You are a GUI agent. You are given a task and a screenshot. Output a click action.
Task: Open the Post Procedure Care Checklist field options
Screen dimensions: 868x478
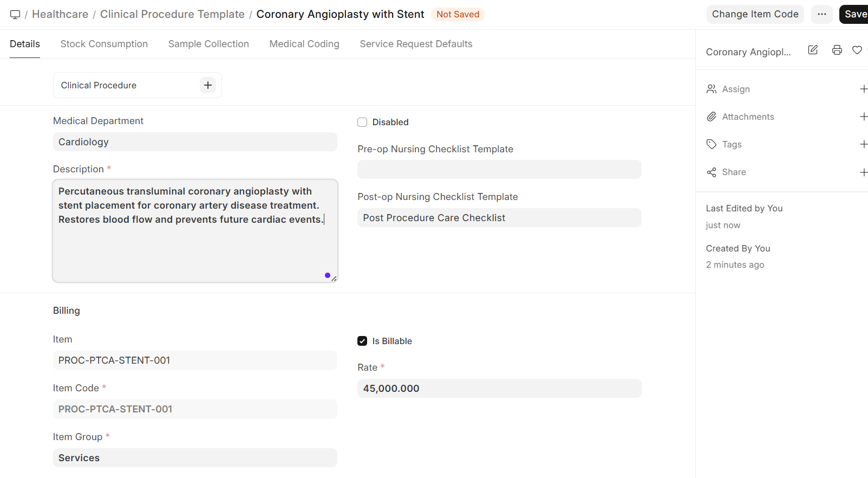[499, 217]
